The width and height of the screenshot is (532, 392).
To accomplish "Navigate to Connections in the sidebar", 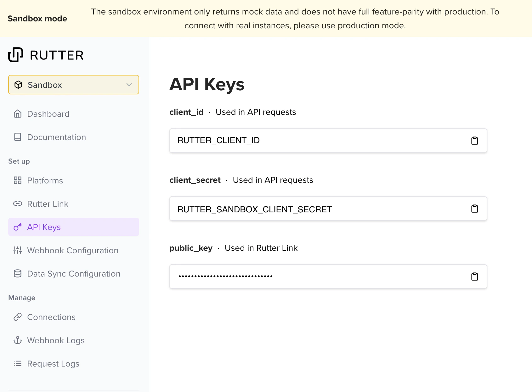I will [51, 317].
